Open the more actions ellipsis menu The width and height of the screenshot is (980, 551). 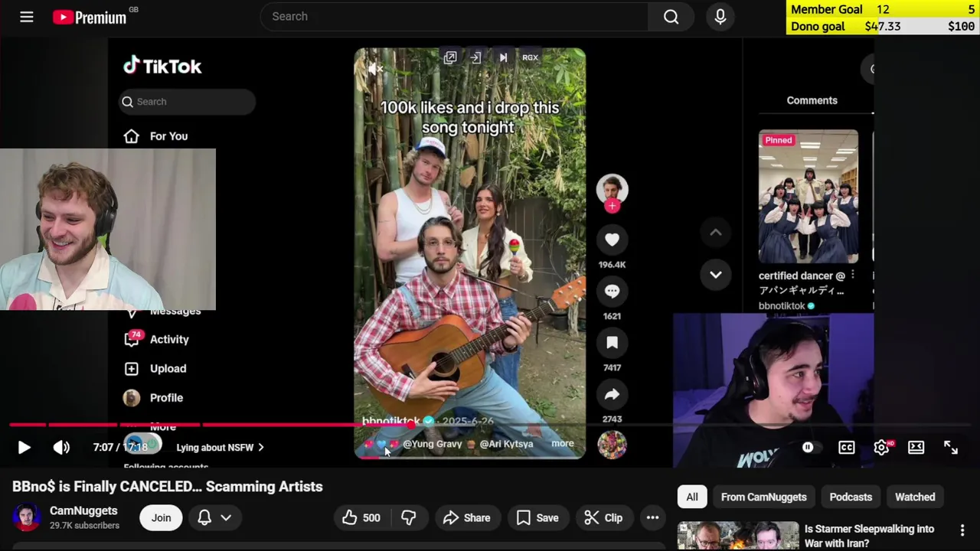[652, 518]
